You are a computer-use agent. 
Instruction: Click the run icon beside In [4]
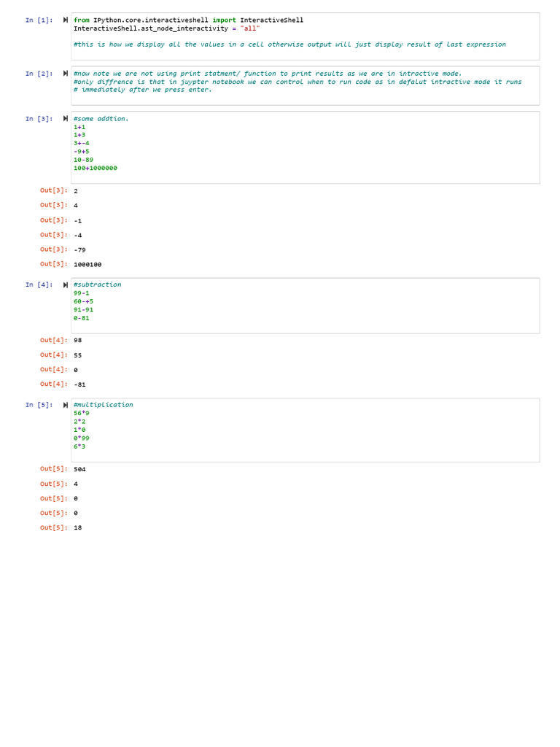coord(65,285)
